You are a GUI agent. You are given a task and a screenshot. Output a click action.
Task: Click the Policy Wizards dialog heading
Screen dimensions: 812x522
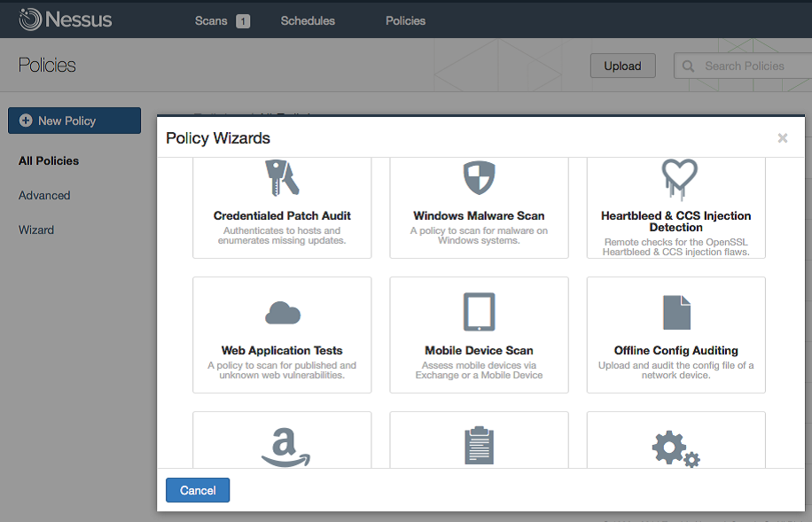pyautogui.click(x=218, y=138)
